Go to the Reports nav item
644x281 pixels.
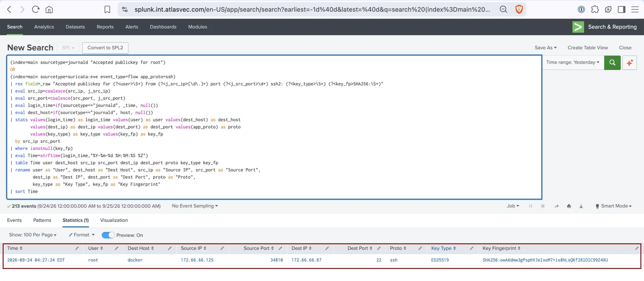tap(105, 27)
